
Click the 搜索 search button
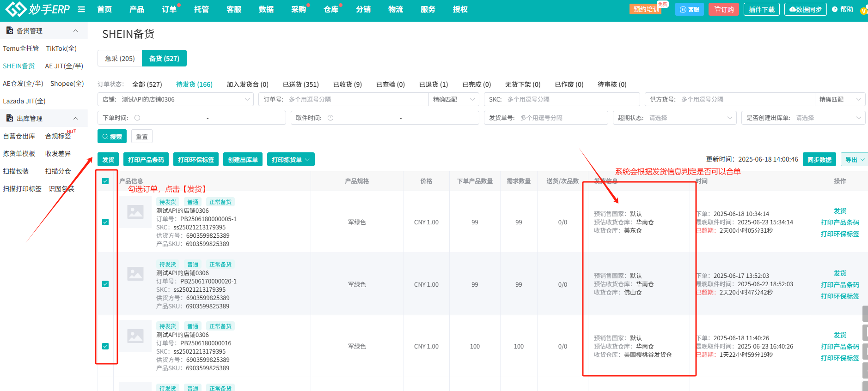[x=112, y=136]
